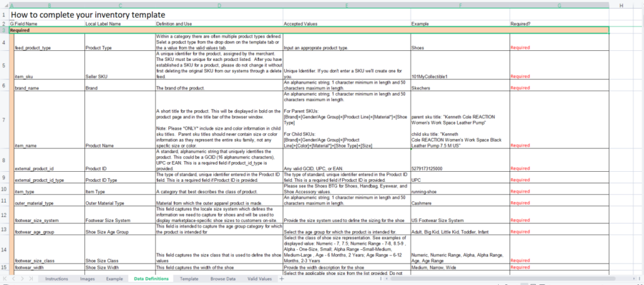Viewport: 644px width, 285px height.
Task: Select cell 'item_sku'
Action: pos(49,65)
